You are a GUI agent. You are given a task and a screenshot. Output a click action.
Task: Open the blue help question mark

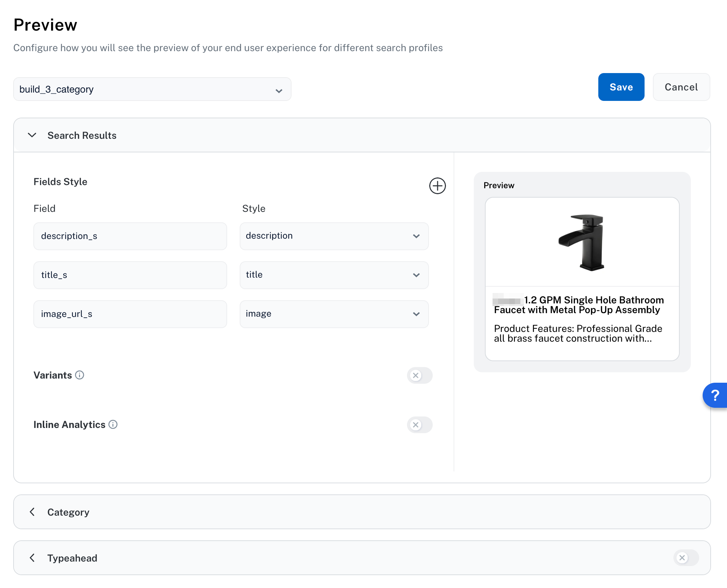click(x=716, y=395)
